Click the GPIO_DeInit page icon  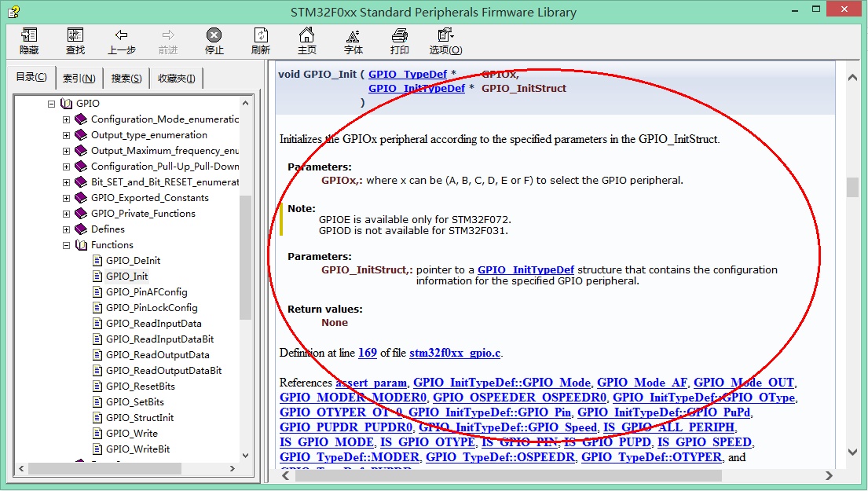coord(97,261)
